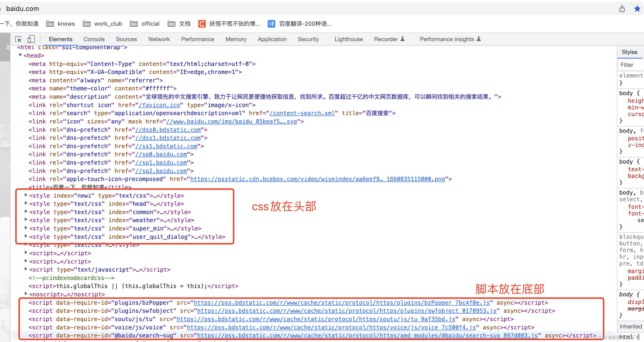Select the meta name="description" line
This screenshot has width=644, height=342.
tap(265, 97)
